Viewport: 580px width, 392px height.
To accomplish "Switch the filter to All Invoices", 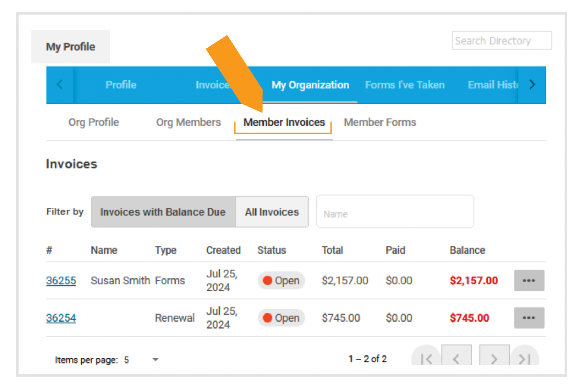I will (271, 212).
